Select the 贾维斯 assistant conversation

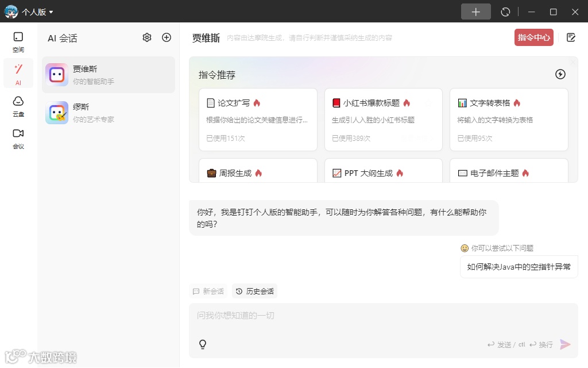pos(109,75)
